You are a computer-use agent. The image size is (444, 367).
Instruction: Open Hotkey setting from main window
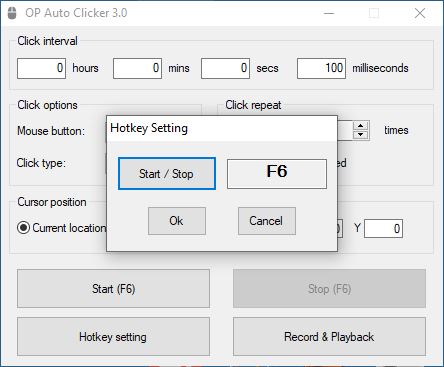tap(113, 337)
